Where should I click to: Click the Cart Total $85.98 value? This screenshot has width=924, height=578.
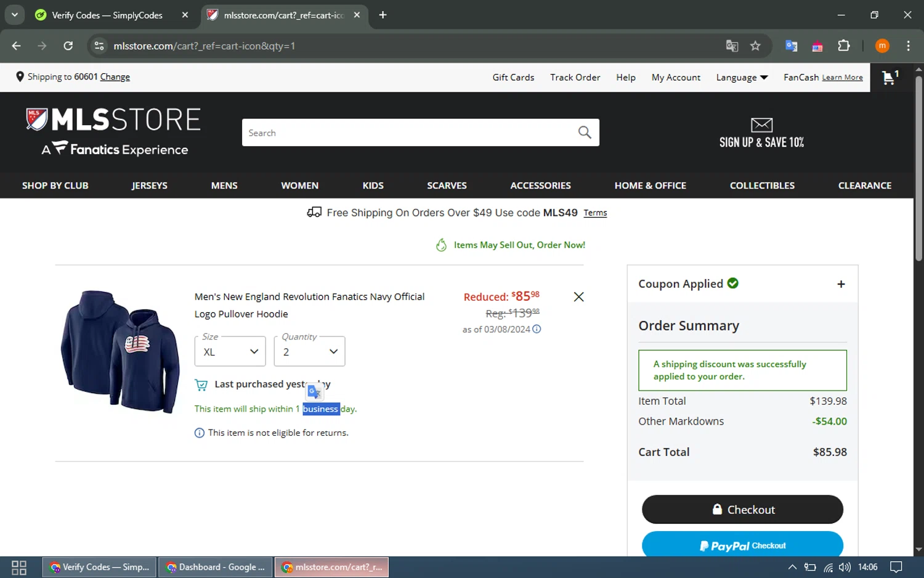(x=830, y=452)
